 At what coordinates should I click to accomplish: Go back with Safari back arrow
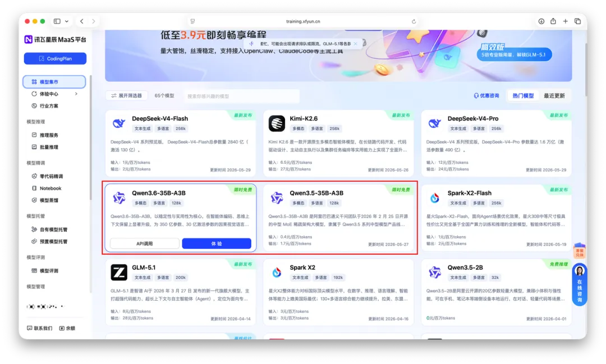(81, 21)
